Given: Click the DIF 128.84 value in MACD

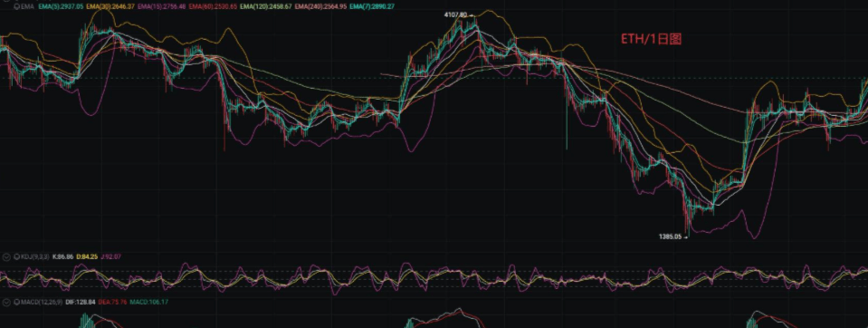Looking at the screenshot, I should (81, 302).
